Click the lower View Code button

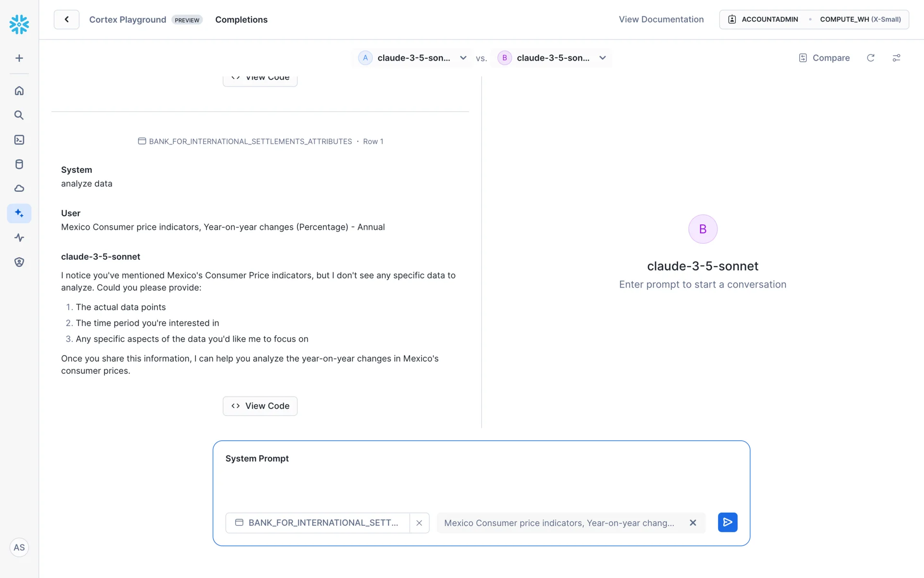click(260, 406)
